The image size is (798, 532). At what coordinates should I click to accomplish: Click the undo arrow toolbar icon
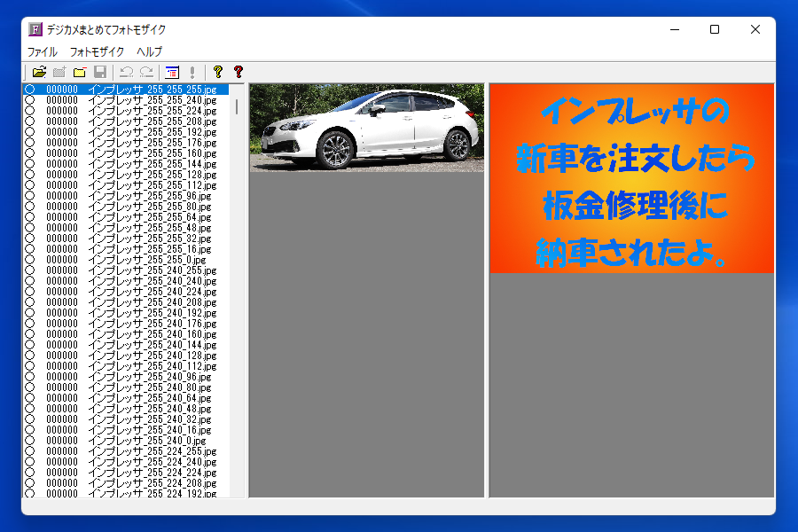click(x=127, y=72)
